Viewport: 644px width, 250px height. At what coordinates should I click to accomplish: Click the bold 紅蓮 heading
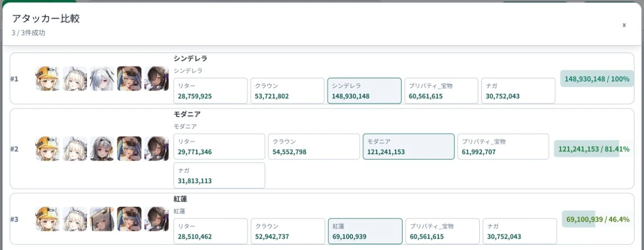click(x=180, y=199)
